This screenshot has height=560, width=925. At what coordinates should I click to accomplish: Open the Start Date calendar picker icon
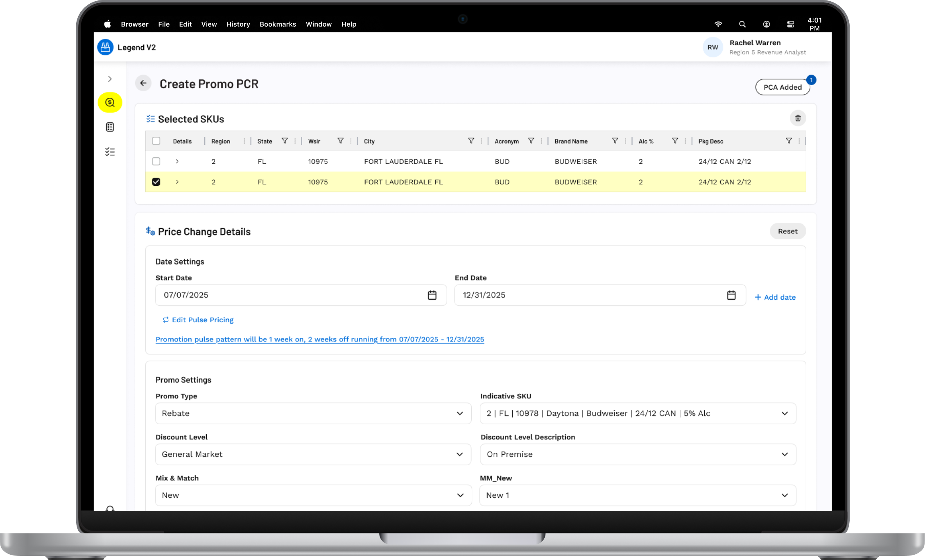432,295
